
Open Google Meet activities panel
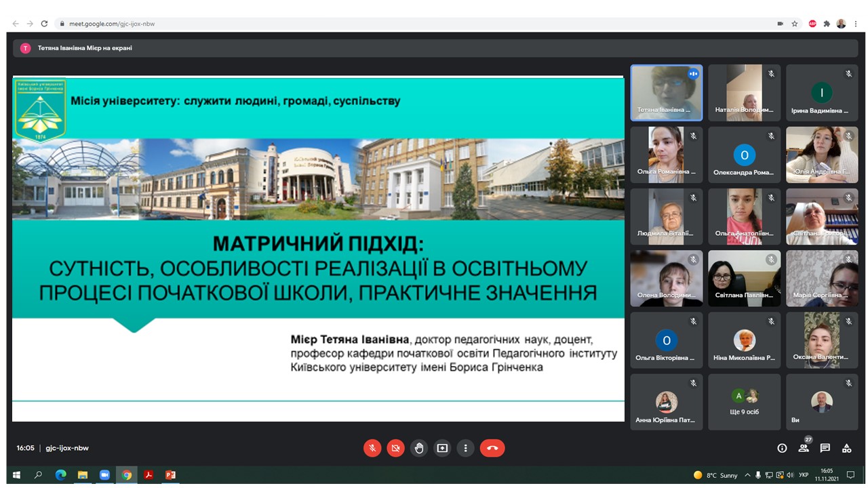point(846,448)
